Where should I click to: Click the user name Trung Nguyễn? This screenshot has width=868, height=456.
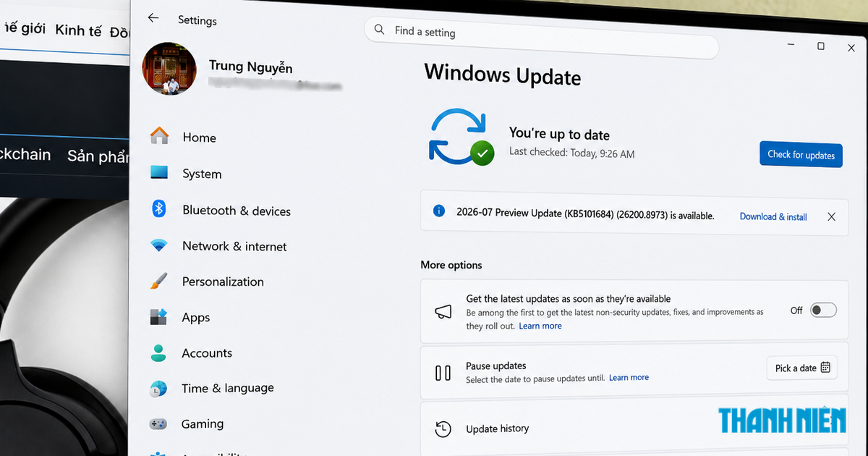250,67
